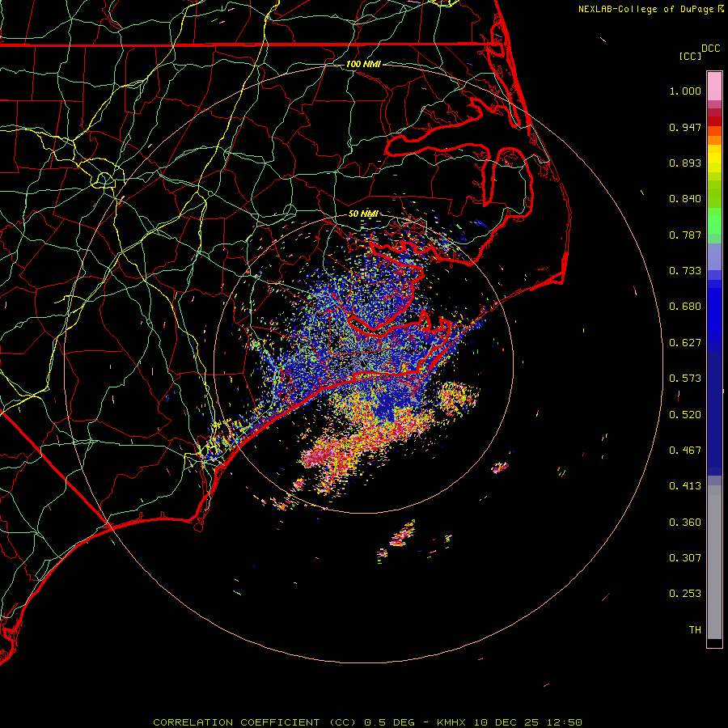Select the 0.893 legend value
The height and width of the screenshot is (728, 728).
(x=685, y=163)
